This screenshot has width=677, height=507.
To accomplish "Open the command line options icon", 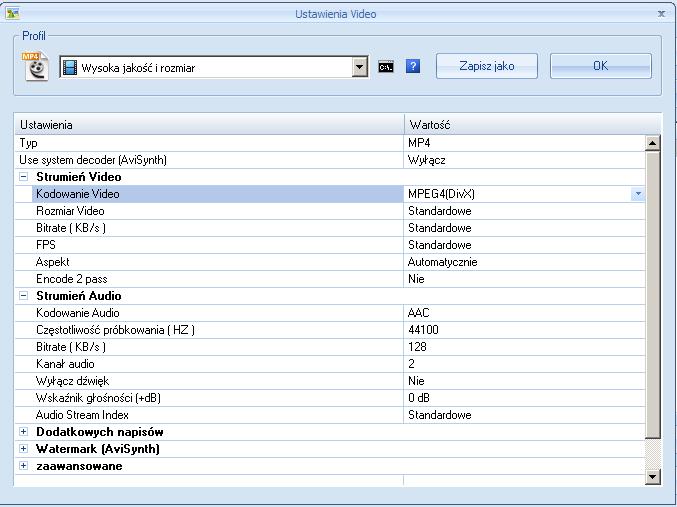I will click(386, 67).
